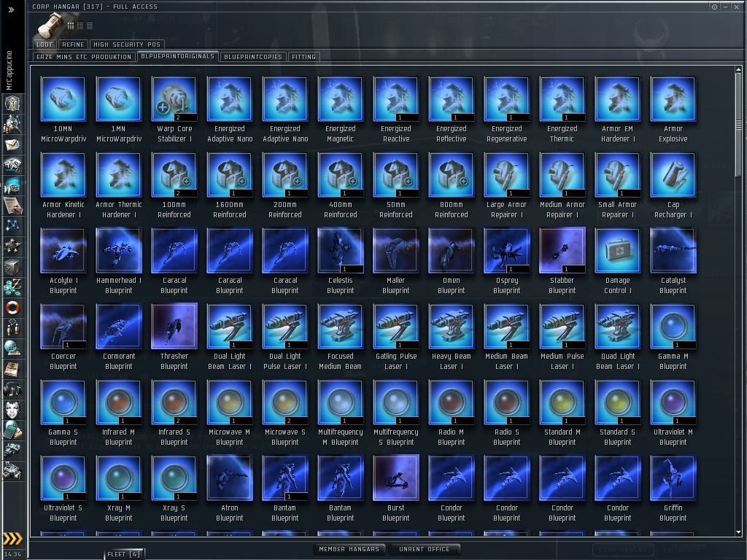Screen dimensions: 747x560
Task: Open the blue Market graph icon
Action: tap(12, 186)
